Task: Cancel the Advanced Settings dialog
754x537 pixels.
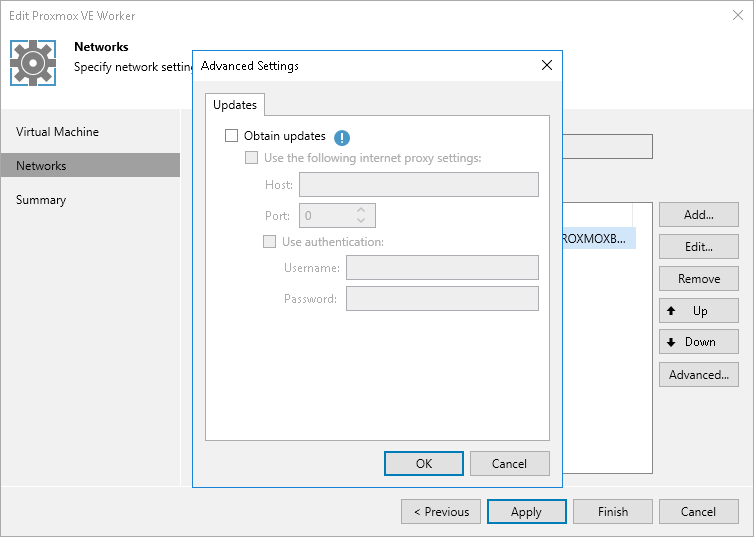Action: 509,463
